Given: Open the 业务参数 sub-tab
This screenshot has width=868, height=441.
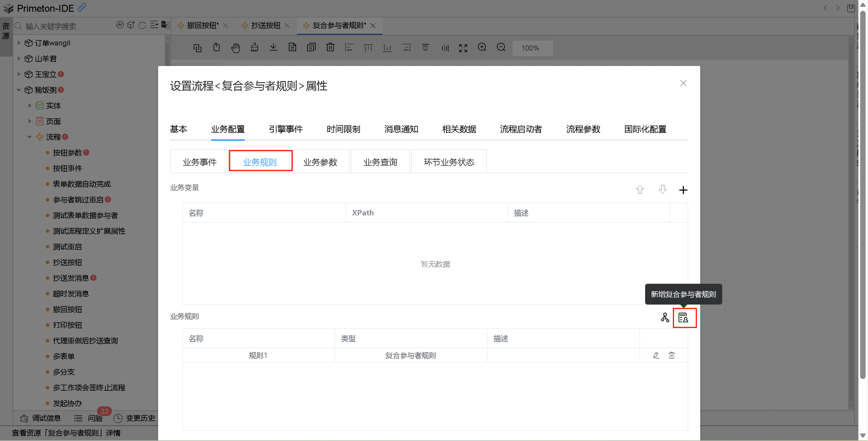Looking at the screenshot, I should pos(320,162).
